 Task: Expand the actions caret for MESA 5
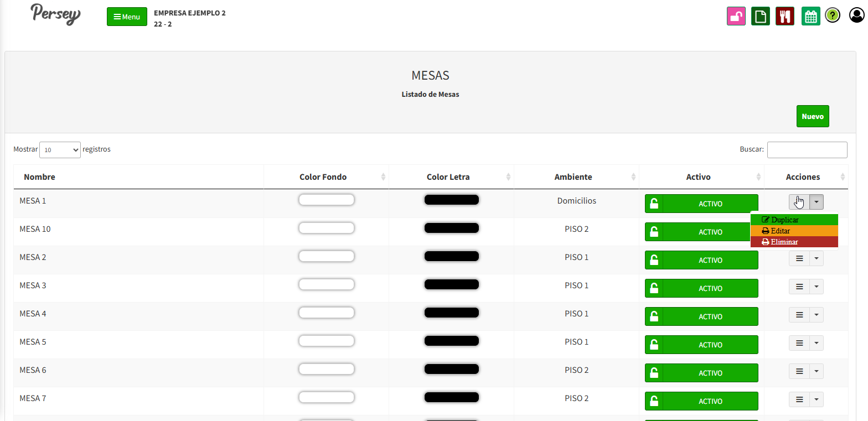[817, 343]
